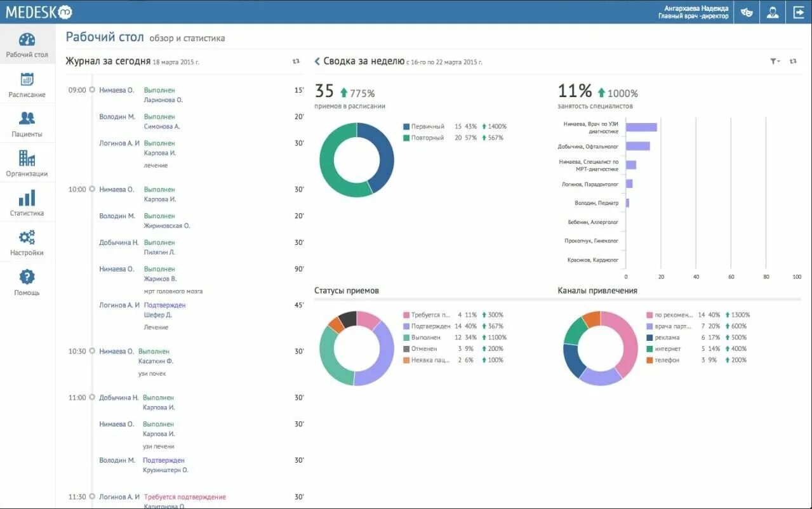Image resolution: width=812 pixels, height=509 pixels.
Task: Click the Первичный blue legend swatch
Action: tap(406, 126)
